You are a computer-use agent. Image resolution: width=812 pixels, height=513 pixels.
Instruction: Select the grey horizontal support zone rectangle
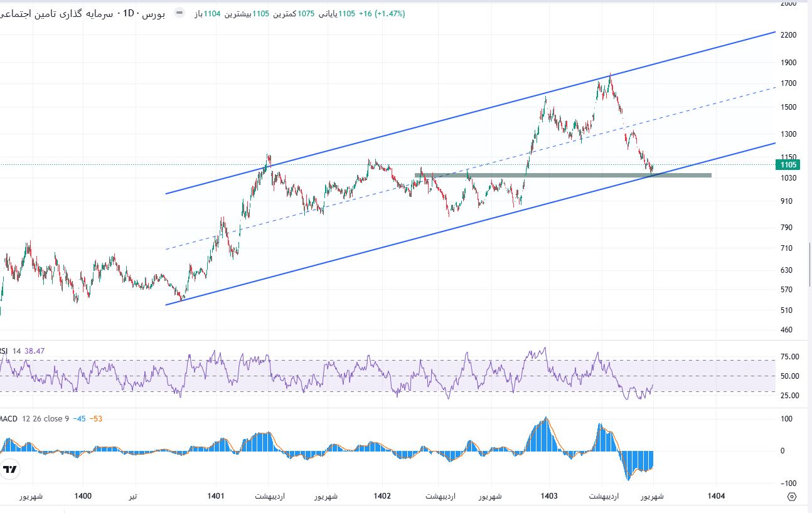point(563,175)
